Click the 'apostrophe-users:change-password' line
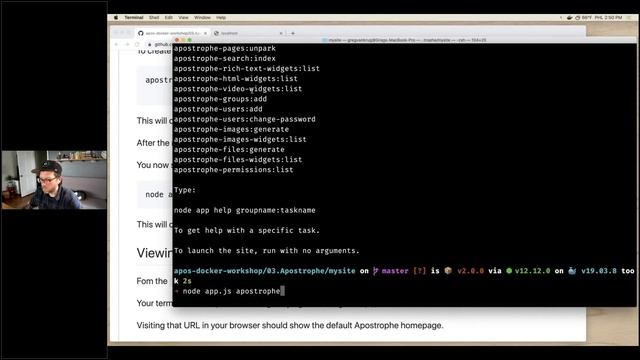This screenshot has width=640, height=360. (245, 119)
